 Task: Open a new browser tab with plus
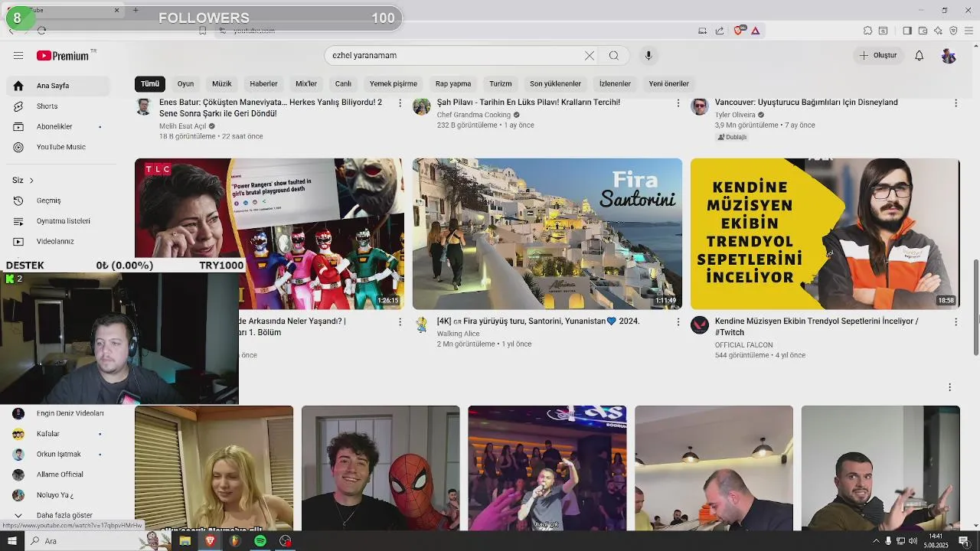(x=136, y=10)
